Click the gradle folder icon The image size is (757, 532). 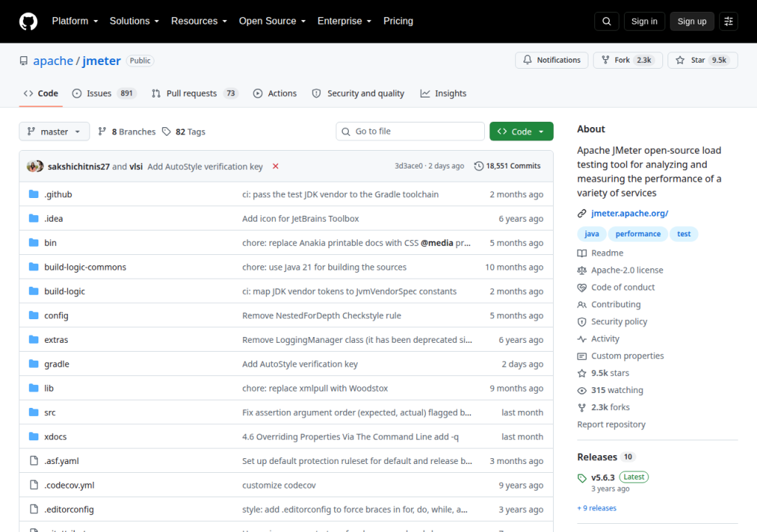click(x=34, y=364)
